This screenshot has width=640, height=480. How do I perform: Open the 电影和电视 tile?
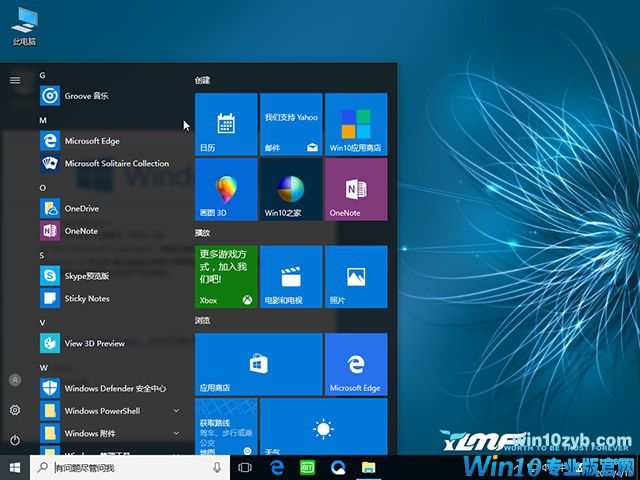pyautogui.click(x=291, y=276)
